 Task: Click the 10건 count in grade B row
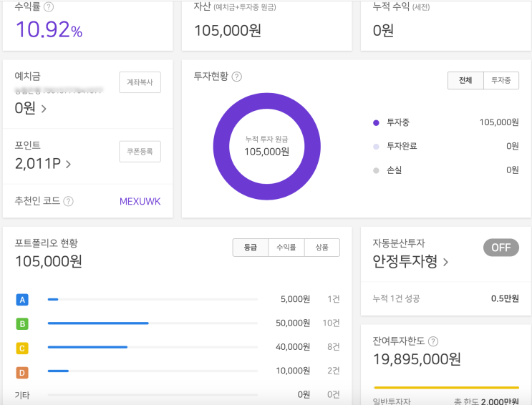(x=331, y=323)
